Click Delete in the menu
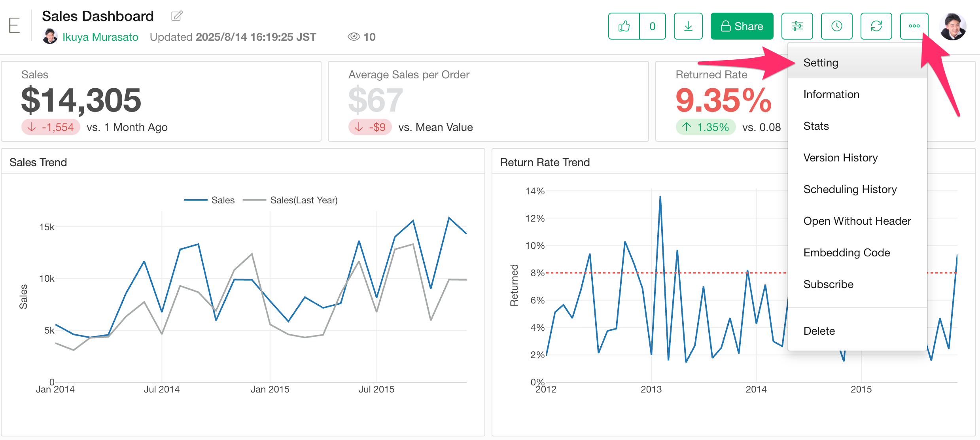This screenshot has height=440, width=980. [x=819, y=331]
